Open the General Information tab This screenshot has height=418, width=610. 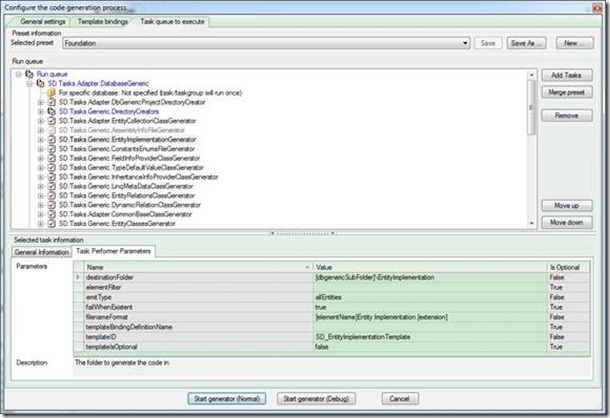pyautogui.click(x=42, y=252)
